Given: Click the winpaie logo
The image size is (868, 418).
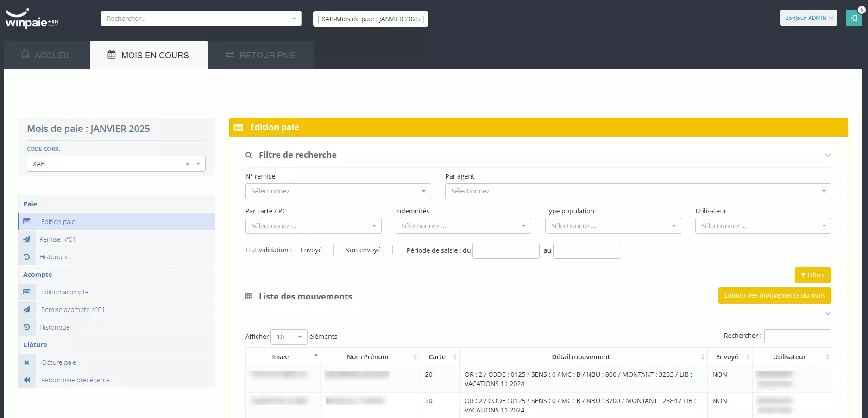Looking at the screenshot, I should click(31, 19).
